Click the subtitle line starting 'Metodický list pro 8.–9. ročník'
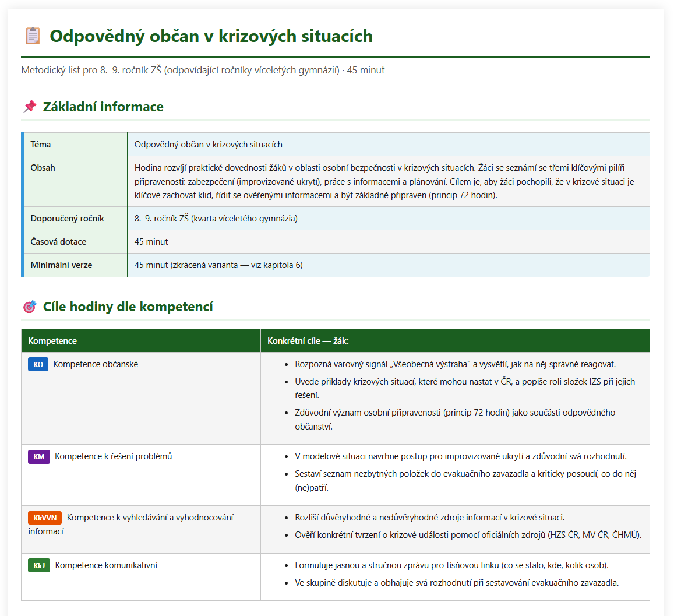The image size is (674, 616). [x=203, y=70]
